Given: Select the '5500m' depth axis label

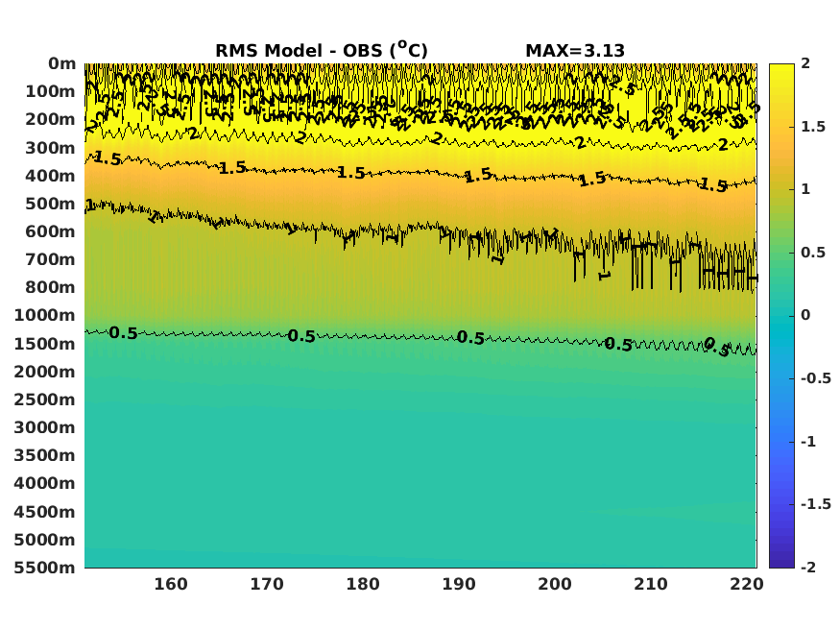Looking at the screenshot, I should (x=45, y=568).
